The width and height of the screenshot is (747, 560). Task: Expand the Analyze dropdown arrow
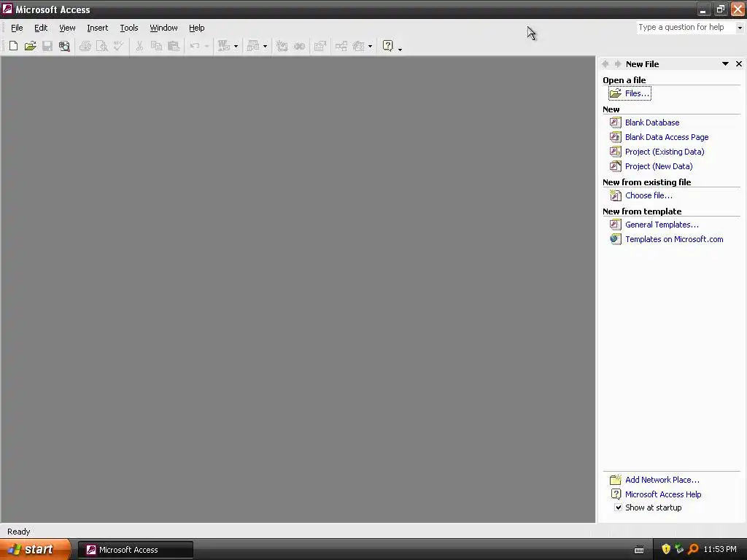[265, 46]
